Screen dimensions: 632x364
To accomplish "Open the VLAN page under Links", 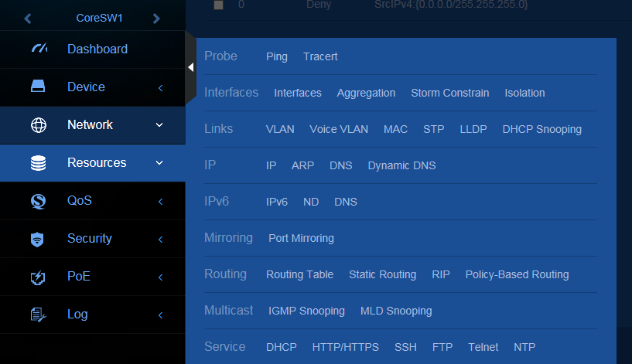I will tap(280, 129).
